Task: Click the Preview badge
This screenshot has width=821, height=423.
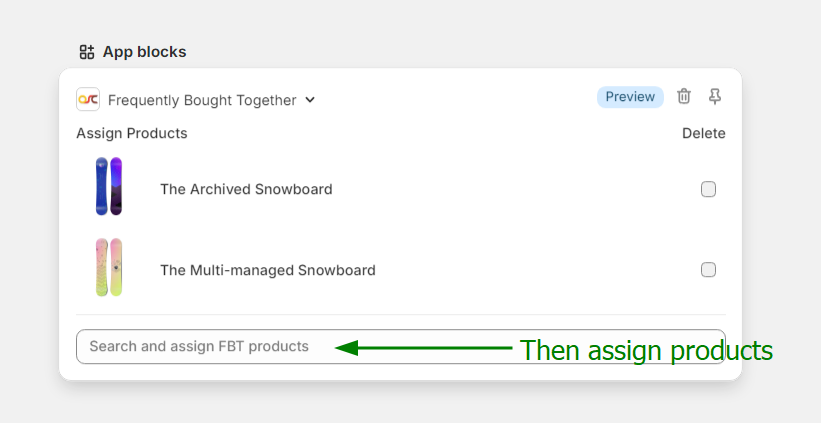Action: [630, 97]
